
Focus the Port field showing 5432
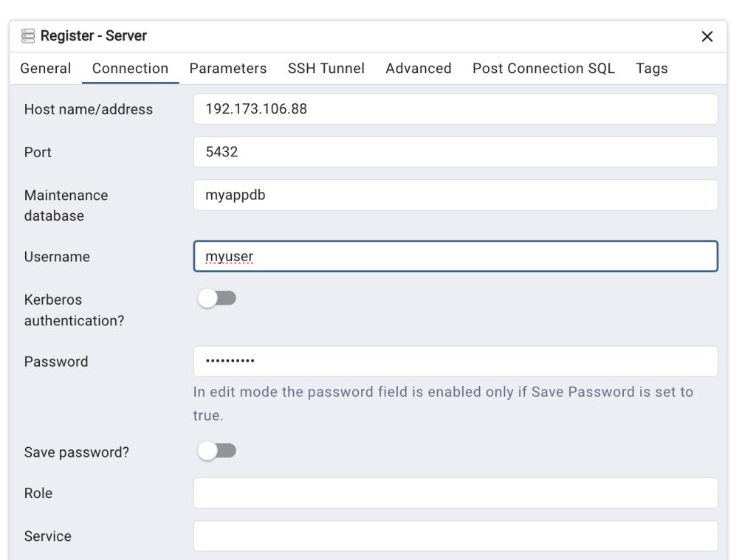455,152
